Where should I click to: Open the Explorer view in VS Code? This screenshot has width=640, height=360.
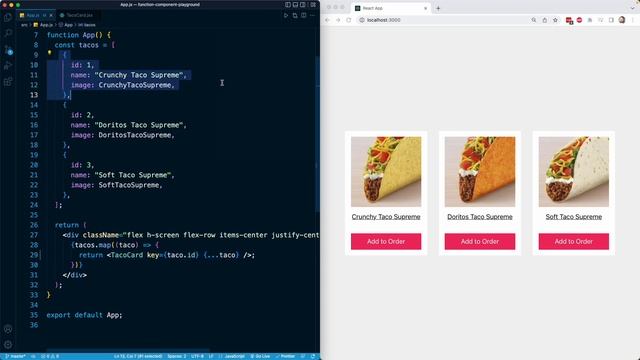(8, 18)
